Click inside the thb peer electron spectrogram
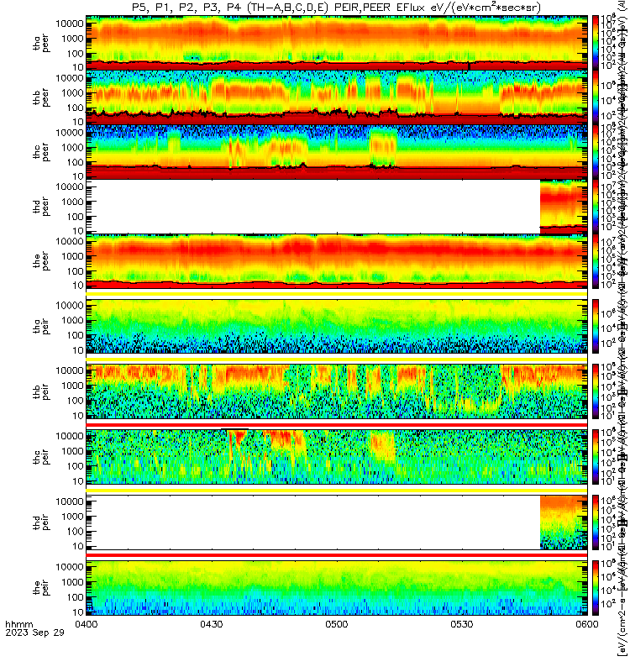Viewport: 630px width, 672px height. [337, 97]
